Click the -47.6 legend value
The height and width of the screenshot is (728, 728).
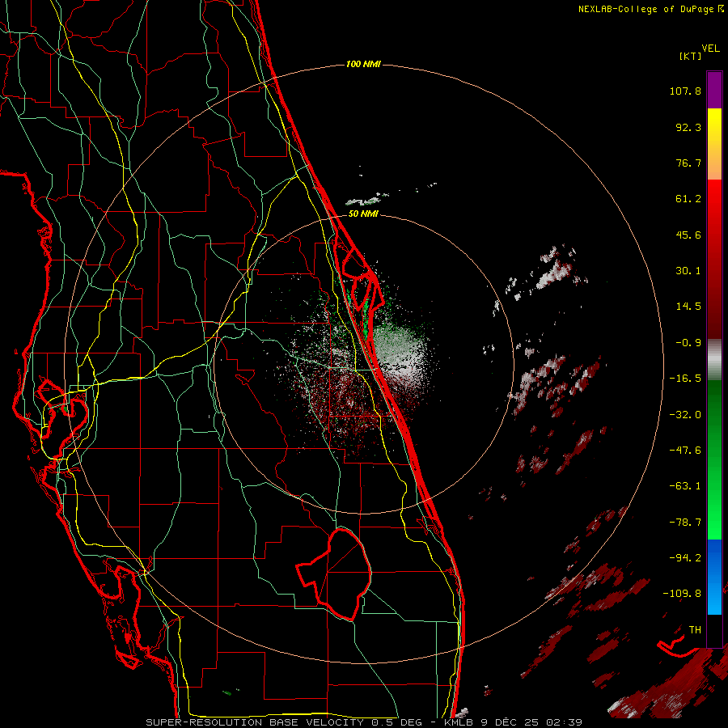(685, 451)
